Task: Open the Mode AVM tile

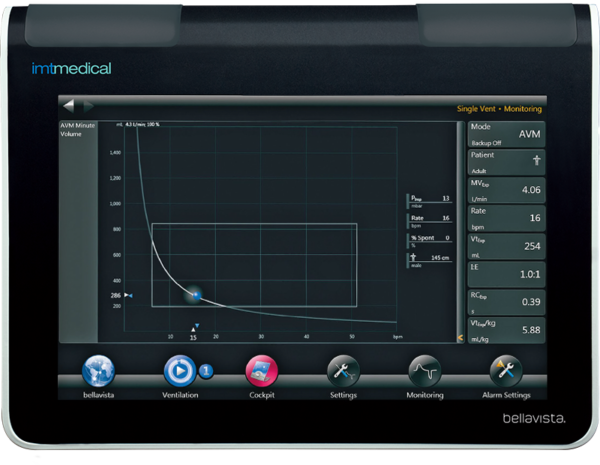Action: coord(505,135)
